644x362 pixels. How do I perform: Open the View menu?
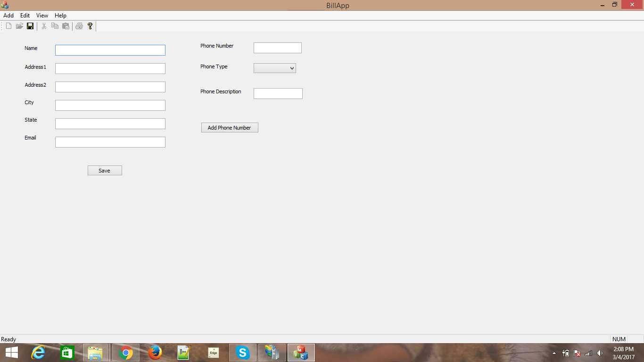click(42, 16)
